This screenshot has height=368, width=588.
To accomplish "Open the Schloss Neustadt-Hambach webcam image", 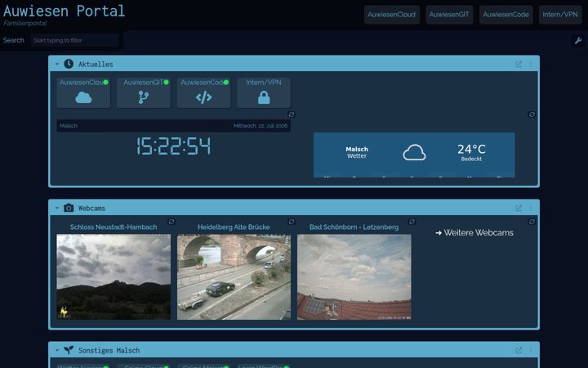I will click(x=114, y=276).
